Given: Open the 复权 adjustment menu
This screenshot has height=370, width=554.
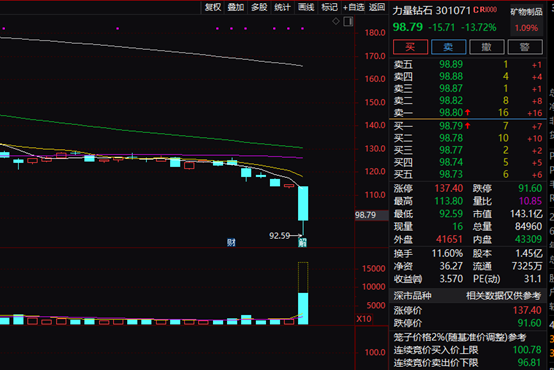Looking at the screenshot, I should coord(213,7).
